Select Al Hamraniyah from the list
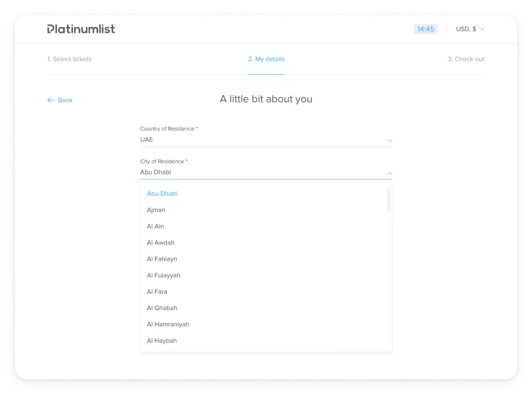 coord(168,324)
